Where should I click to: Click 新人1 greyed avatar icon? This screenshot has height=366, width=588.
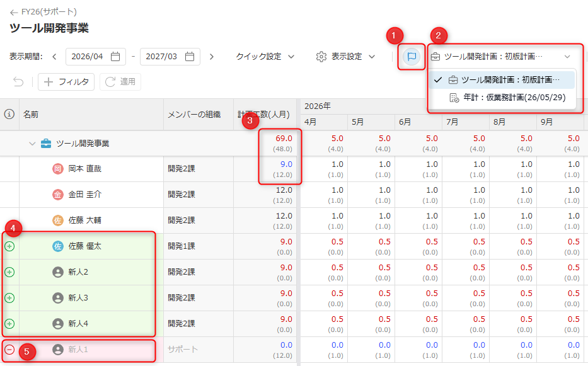[x=58, y=350]
